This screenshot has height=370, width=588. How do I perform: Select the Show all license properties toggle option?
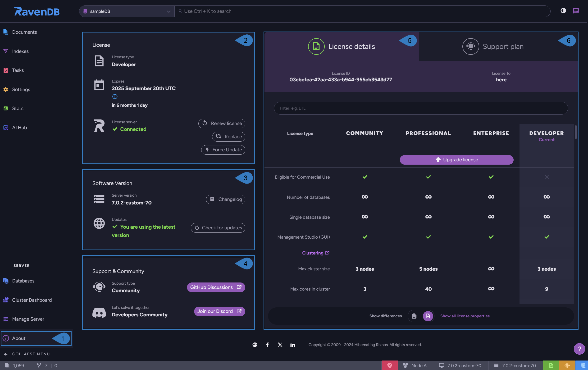tap(428, 316)
